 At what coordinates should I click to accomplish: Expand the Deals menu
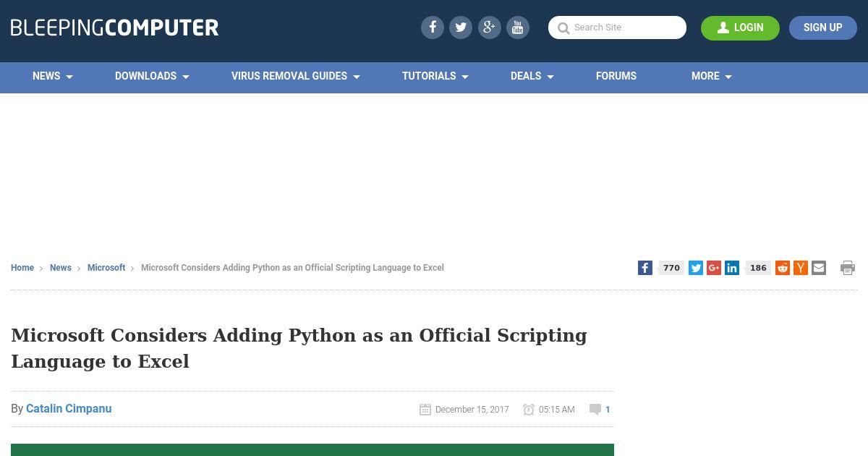click(x=532, y=76)
